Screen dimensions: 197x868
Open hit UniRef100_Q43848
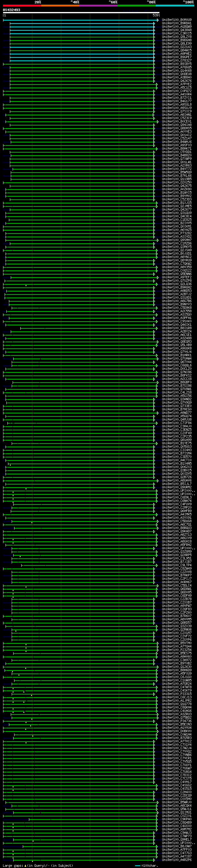177,30
